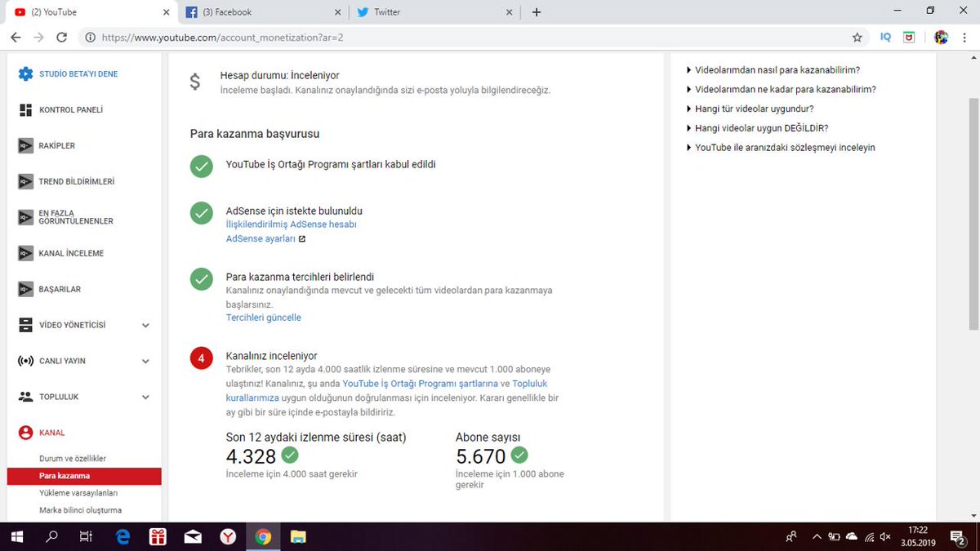Go back with the browser back arrow
980x551 pixels.
point(16,38)
